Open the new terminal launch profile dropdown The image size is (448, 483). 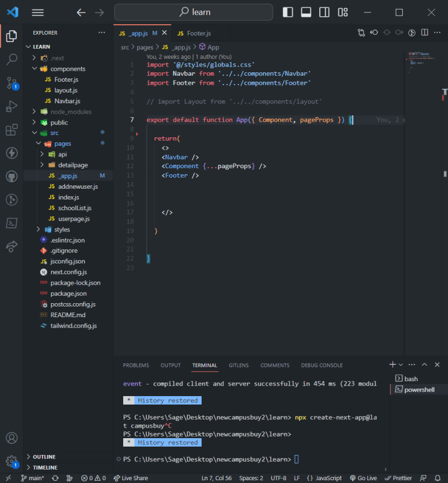tap(400, 365)
